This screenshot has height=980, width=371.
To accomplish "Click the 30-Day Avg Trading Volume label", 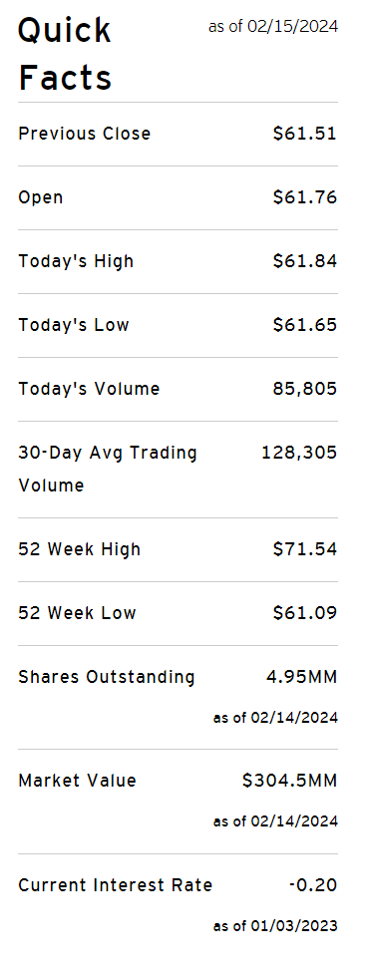I will [x=108, y=469].
